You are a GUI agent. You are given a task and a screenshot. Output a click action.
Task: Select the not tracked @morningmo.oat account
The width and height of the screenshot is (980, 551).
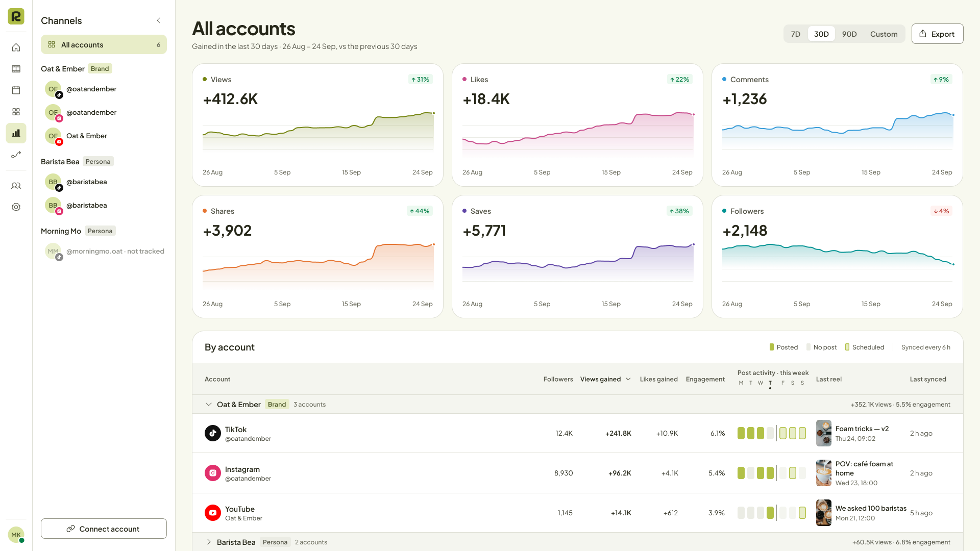[104, 252]
